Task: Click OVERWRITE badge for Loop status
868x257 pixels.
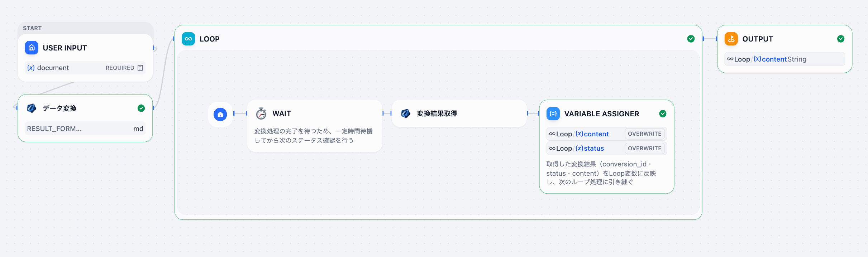Action: 645,148
